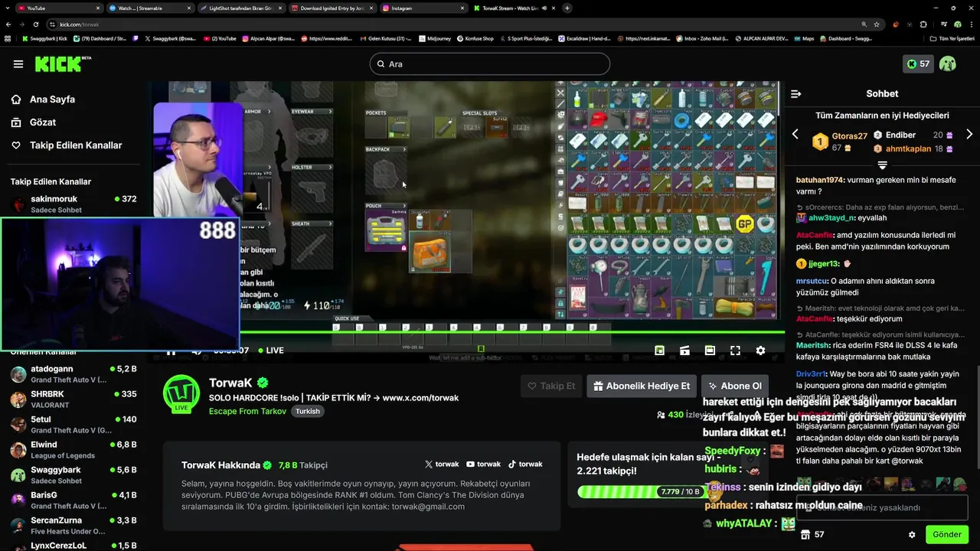Open the BarisG channel in sidebar
Viewport: 980px width, 551px height.
(73, 500)
